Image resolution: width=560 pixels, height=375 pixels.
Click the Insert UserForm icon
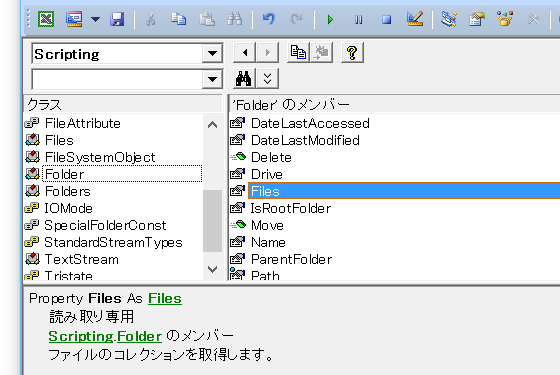point(74,19)
